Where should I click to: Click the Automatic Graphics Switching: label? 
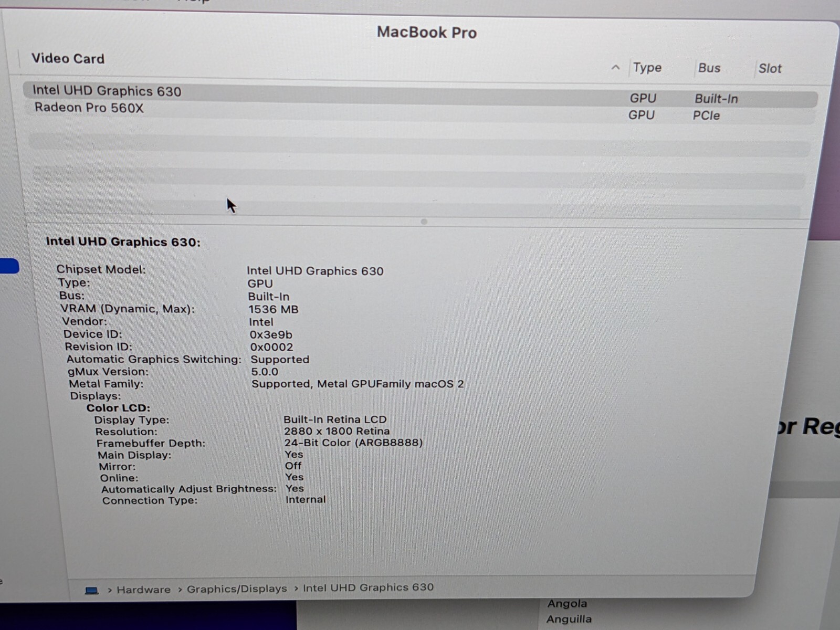pos(154,359)
